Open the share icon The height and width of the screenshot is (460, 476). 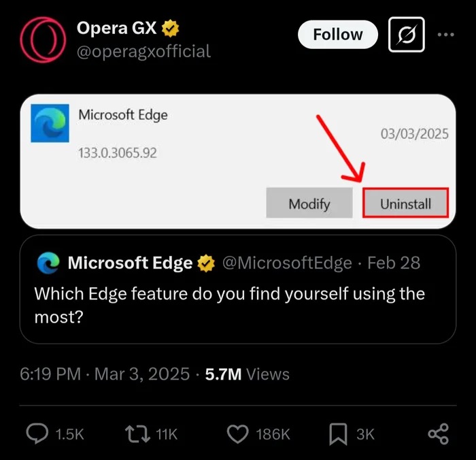click(437, 433)
